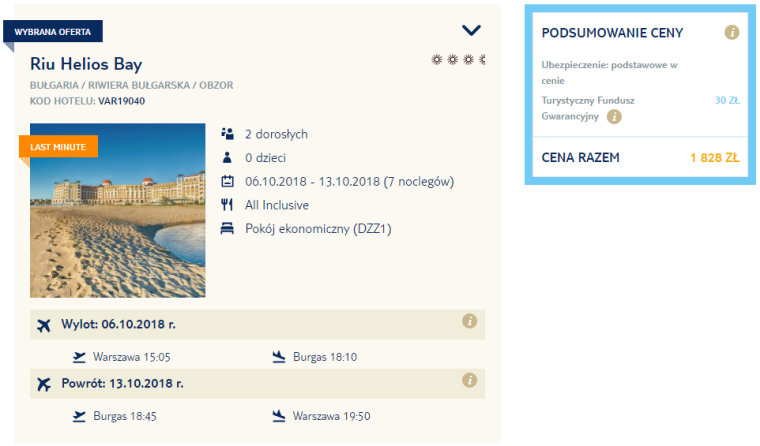Click the Warszawa 15:05 takeoff icon
The height and width of the screenshot is (446, 760).
coord(79,357)
